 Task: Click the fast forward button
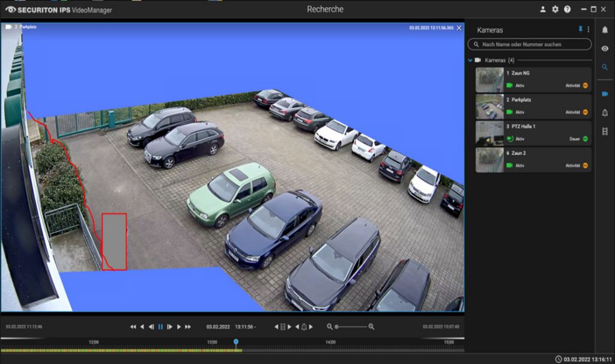pyautogui.click(x=188, y=327)
